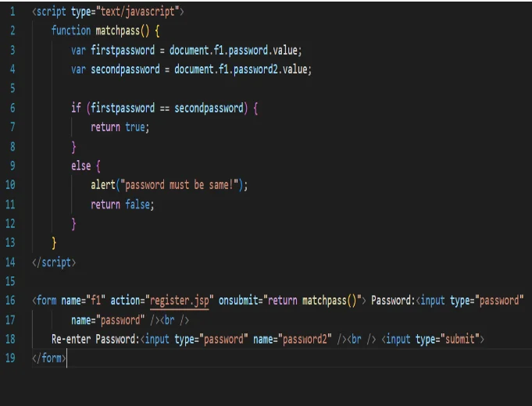The height and width of the screenshot is (406, 532).
Task: Click the closing script tag on line 14
Action: 54,262
